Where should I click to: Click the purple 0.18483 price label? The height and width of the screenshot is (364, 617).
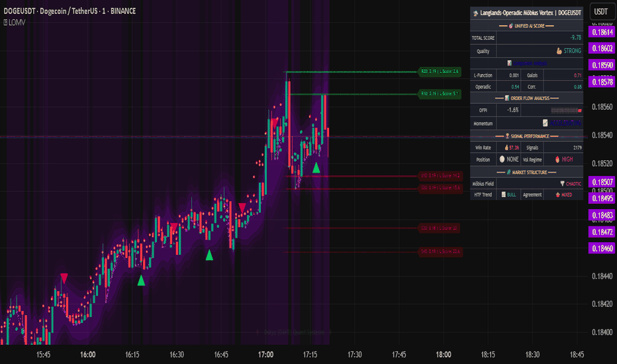602,215
